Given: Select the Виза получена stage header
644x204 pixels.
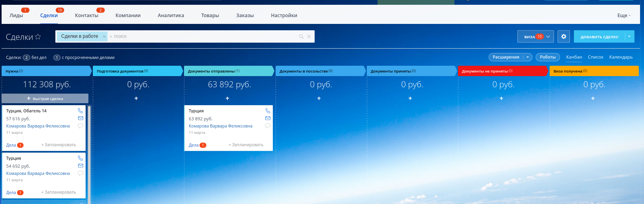Looking at the screenshot, I should click(x=594, y=71).
